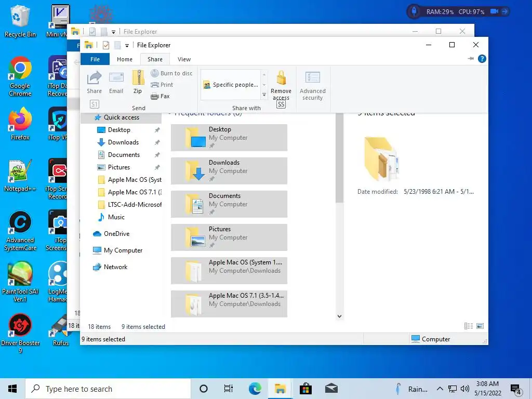Expand the Share with gallery dropdown
Image resolution: width=532 pixels, height=399 pixels.
(x=264, y=96)
